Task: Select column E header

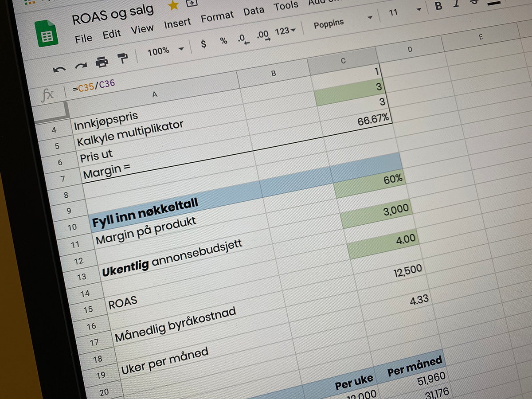Action: coord(481,38)
